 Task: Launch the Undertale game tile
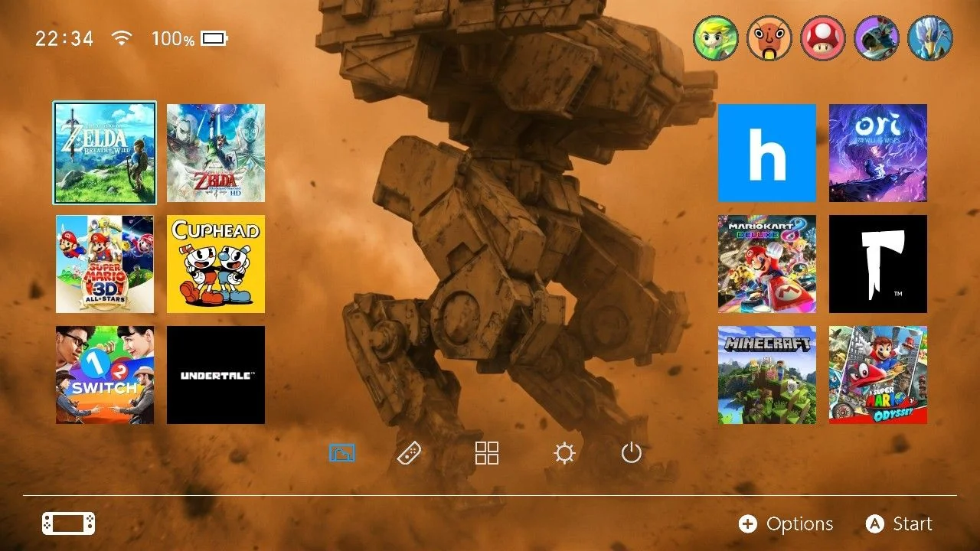[216, 375]
